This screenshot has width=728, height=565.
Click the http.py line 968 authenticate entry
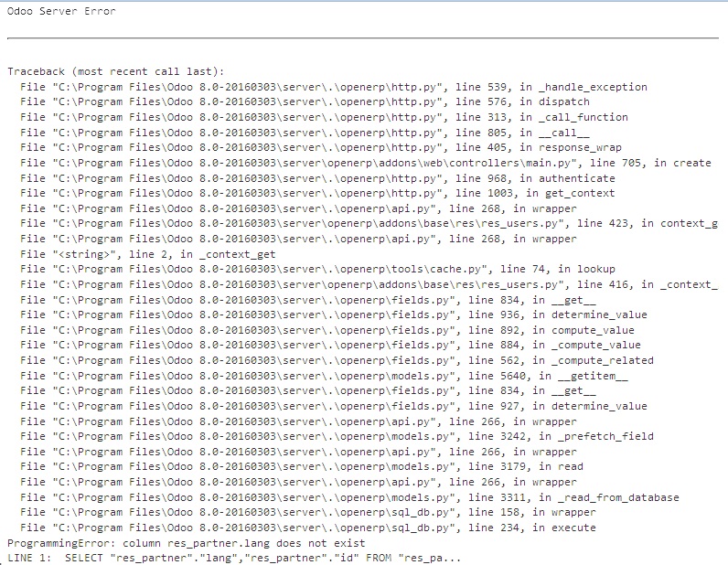point(317,177)
